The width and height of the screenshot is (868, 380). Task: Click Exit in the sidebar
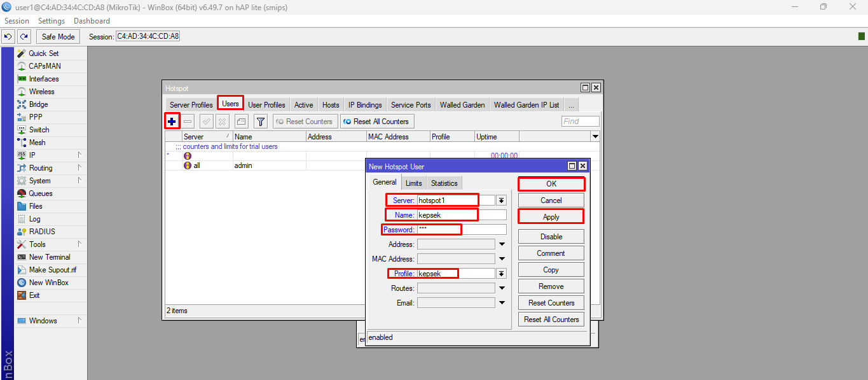(34, 295)
